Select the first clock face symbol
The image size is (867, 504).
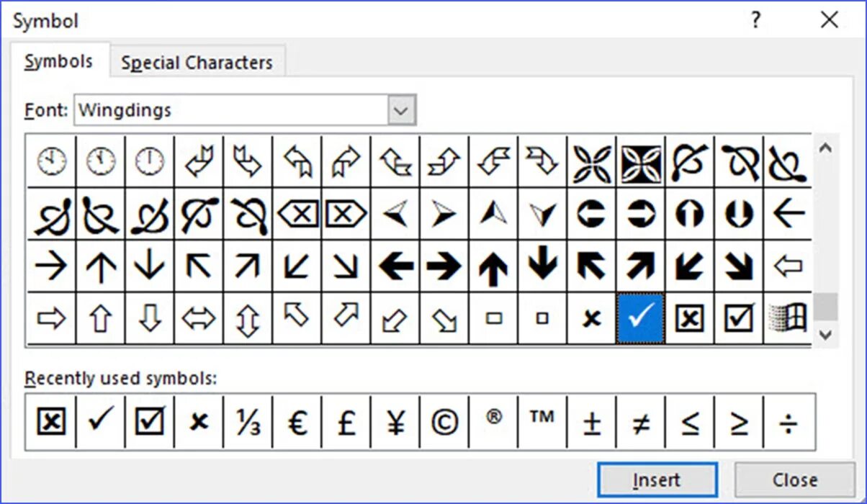[51, 161]
